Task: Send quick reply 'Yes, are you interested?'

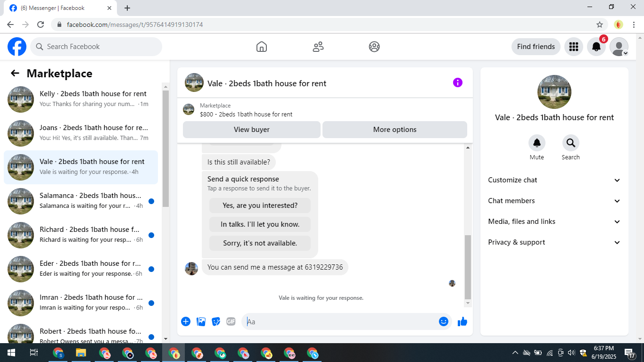Action: point(260,206)
